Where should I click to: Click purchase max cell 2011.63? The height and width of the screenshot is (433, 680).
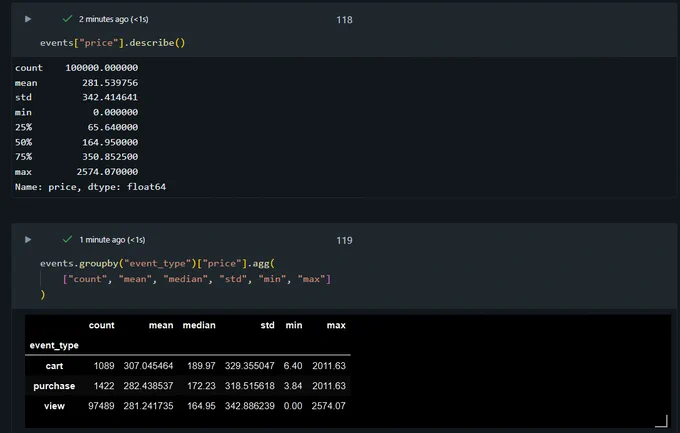tap(329, 386)
